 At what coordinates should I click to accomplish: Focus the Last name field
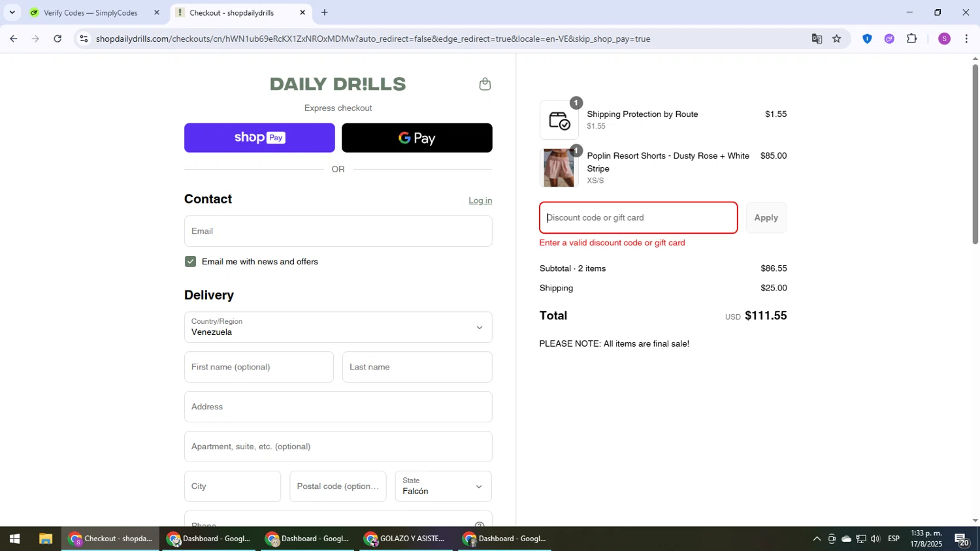pos(417,367)
